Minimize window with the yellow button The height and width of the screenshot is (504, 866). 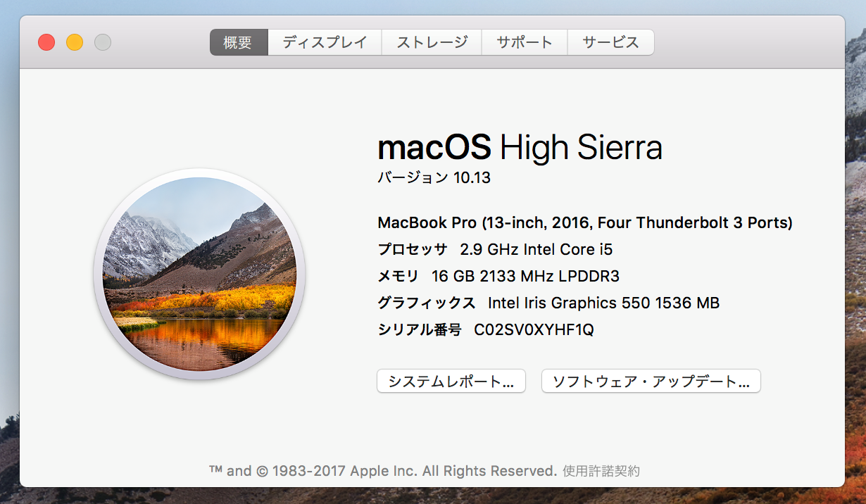click(x=75, y=42)
